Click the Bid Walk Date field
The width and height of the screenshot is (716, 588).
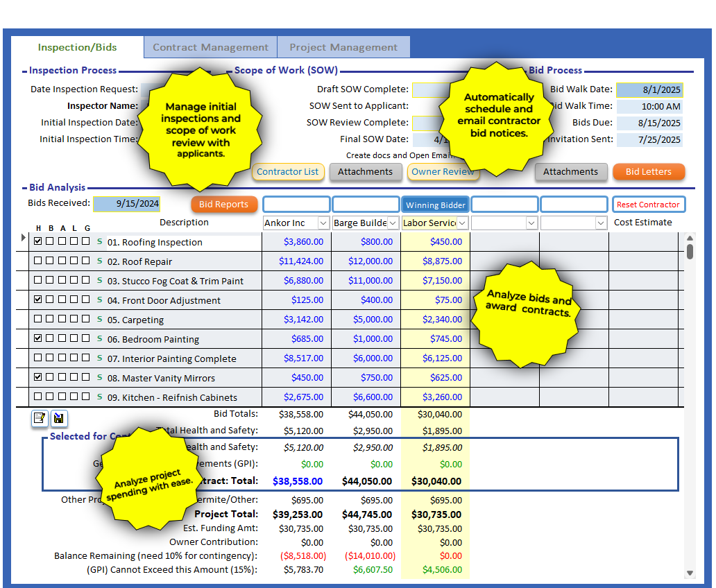point(649,90)
